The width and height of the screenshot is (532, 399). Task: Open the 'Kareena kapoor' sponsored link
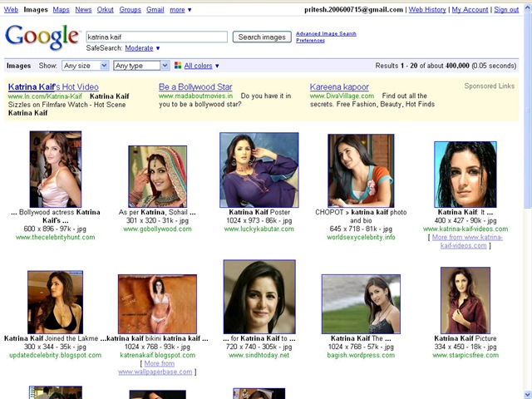click(339, 87)
